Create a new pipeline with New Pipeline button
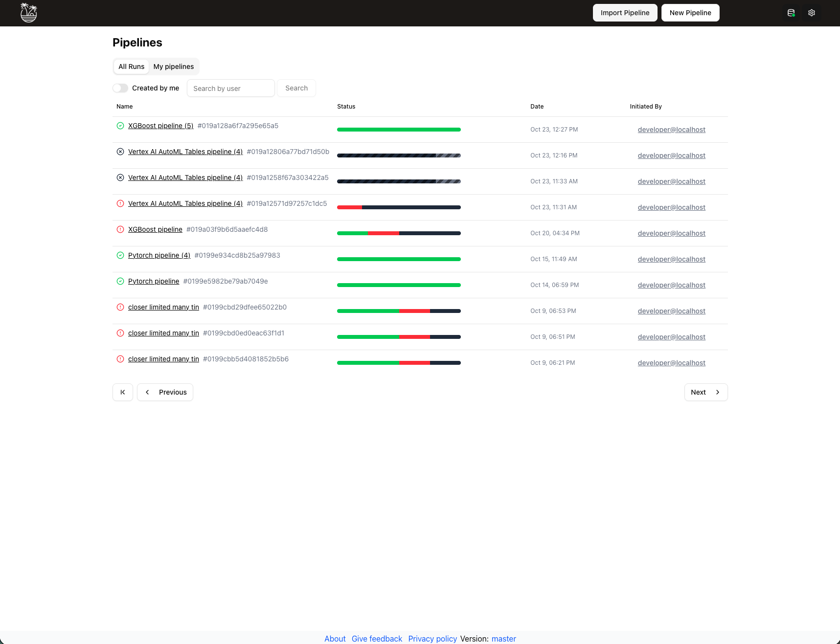The image size is (840, 644). point(690,13)
